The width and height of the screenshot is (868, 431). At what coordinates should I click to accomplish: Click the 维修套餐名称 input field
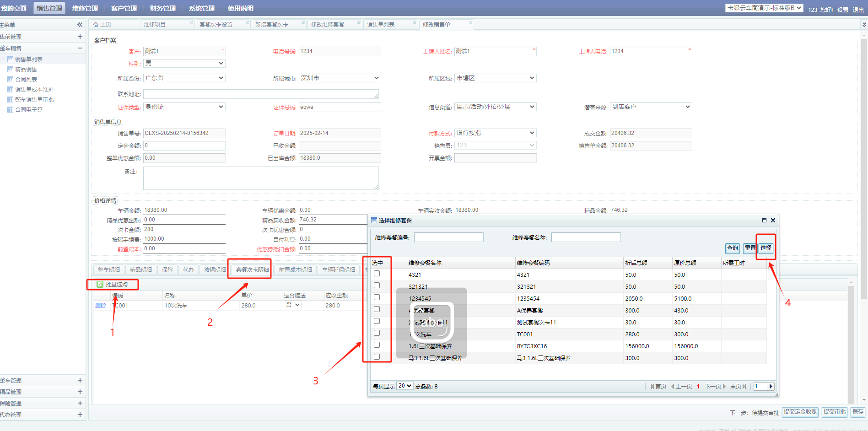pos(586,237)
